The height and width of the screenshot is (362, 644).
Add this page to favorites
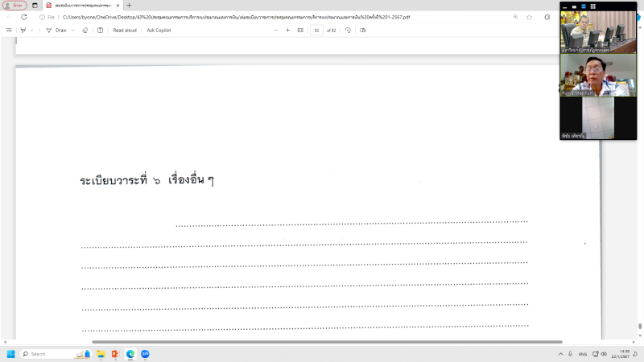[529, 16]
